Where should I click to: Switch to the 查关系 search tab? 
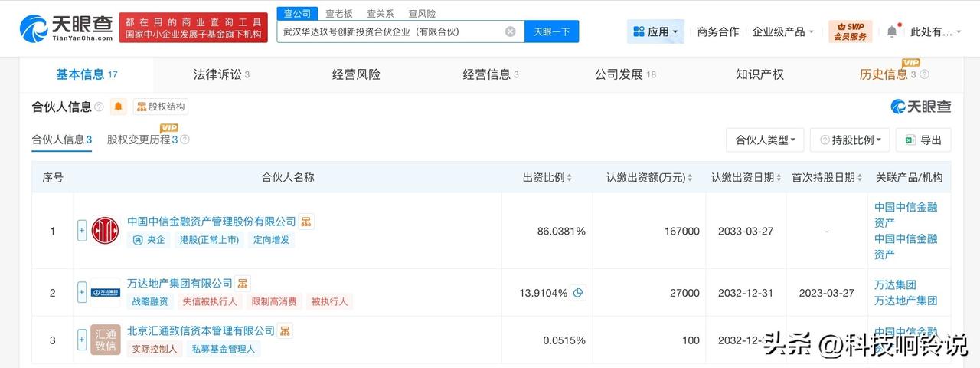point(380,13)
